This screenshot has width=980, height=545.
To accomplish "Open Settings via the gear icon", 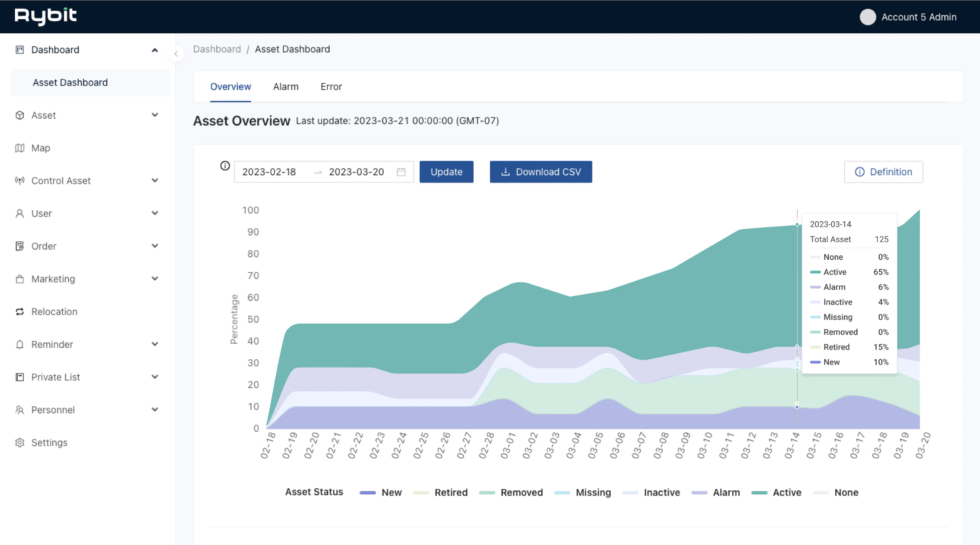I will (20, 442).
